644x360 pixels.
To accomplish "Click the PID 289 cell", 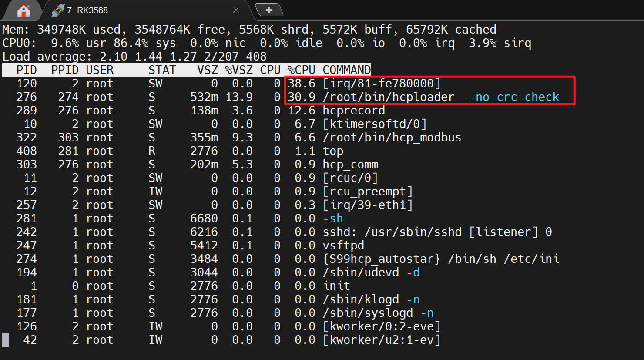I will coord(27,111).
